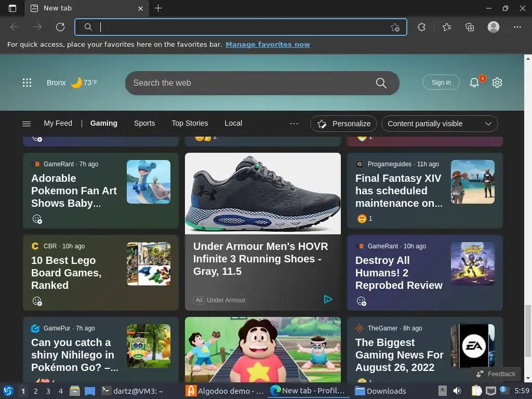532x399 pixels.
Task: Open the dartz@VM3 terminal taskbar item
Action: [132, 391]
